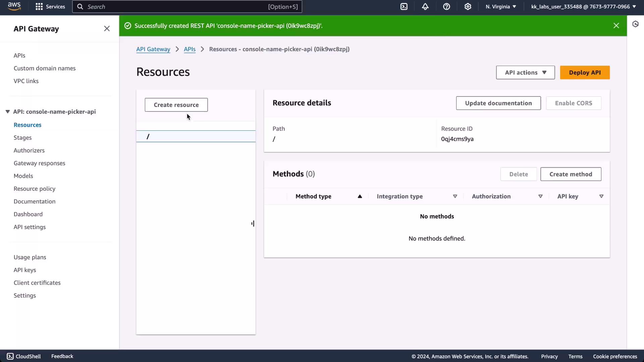
Task: Open the API actions dropdown
Action: pos(525,72)
